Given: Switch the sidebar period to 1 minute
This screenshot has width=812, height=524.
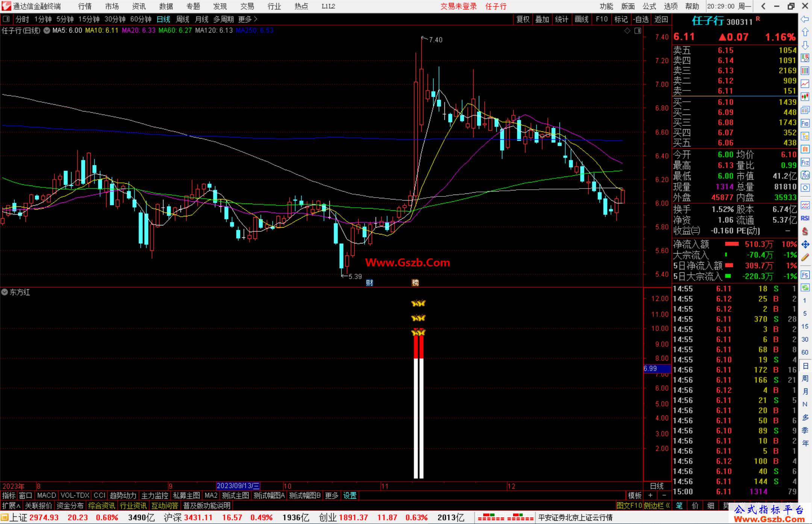Looking at the screenshot, I should [x=804, y=301].
